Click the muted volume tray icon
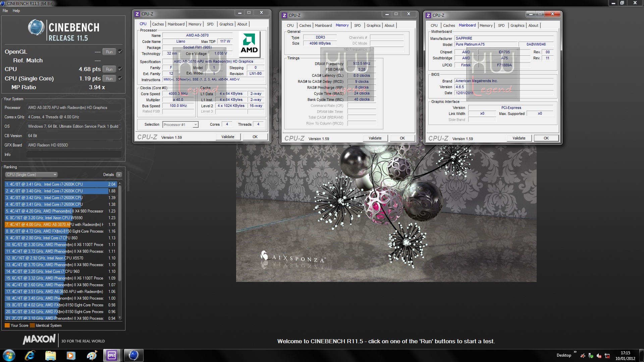The width and height of the screenshot is (644, 362). tap(599, 356)
